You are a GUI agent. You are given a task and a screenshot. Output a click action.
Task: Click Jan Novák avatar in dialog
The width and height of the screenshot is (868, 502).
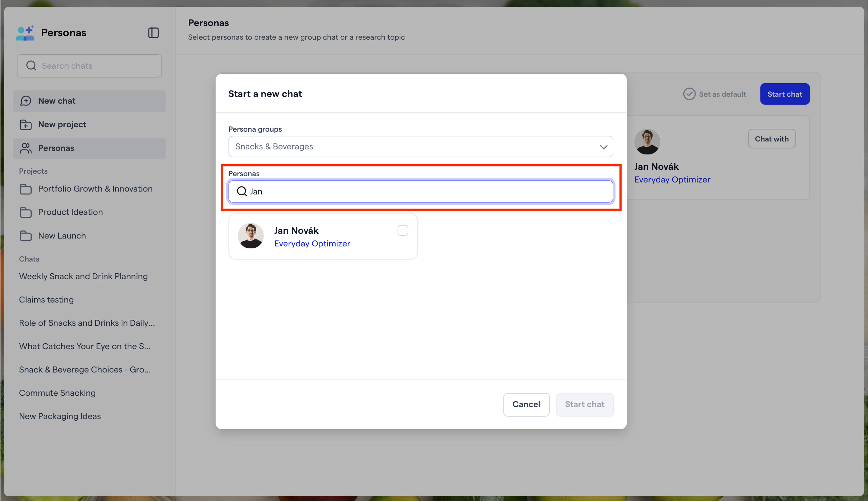[251, 236]
